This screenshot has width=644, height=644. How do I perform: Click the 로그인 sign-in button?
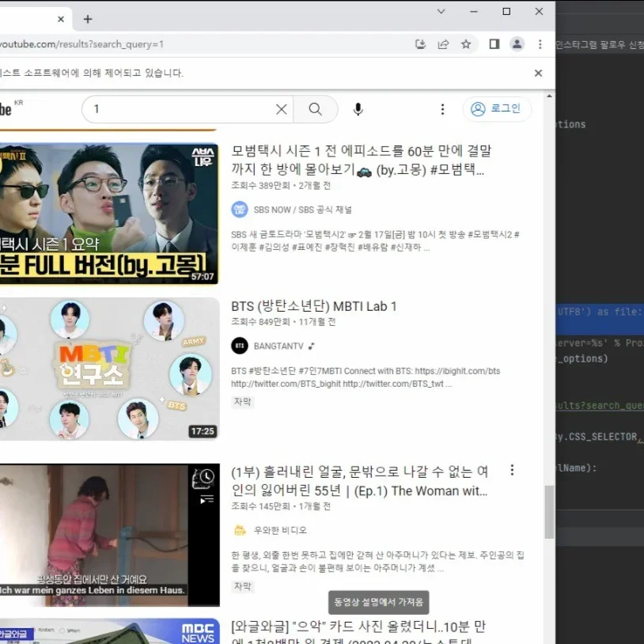tap(497, 109)
